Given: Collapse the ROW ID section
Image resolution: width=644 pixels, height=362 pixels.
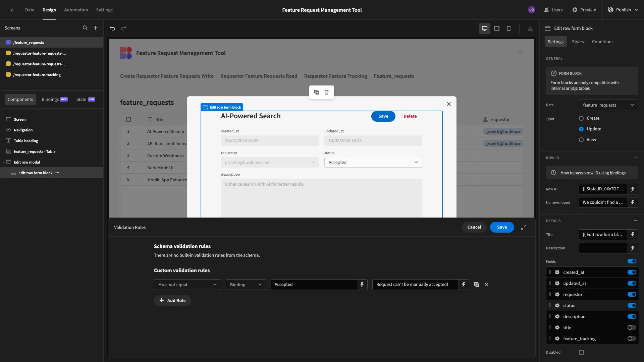Looking at the screenshot, I should click(635, 158).
